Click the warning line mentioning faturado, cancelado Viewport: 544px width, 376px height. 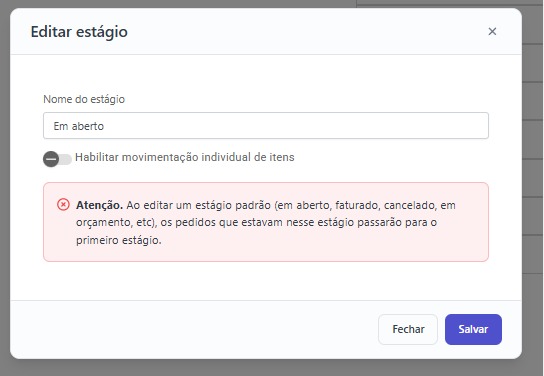pos(266,205)
